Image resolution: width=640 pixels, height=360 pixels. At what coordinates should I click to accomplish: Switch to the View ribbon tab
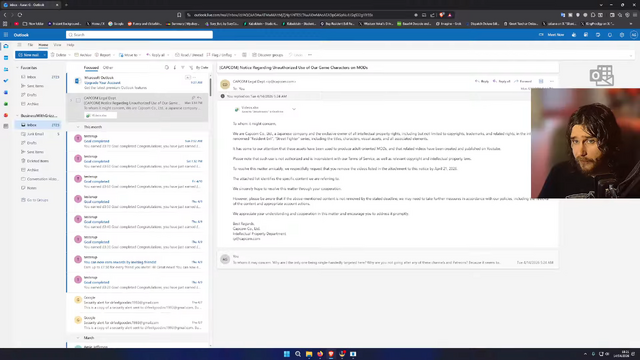coord(57,45)
